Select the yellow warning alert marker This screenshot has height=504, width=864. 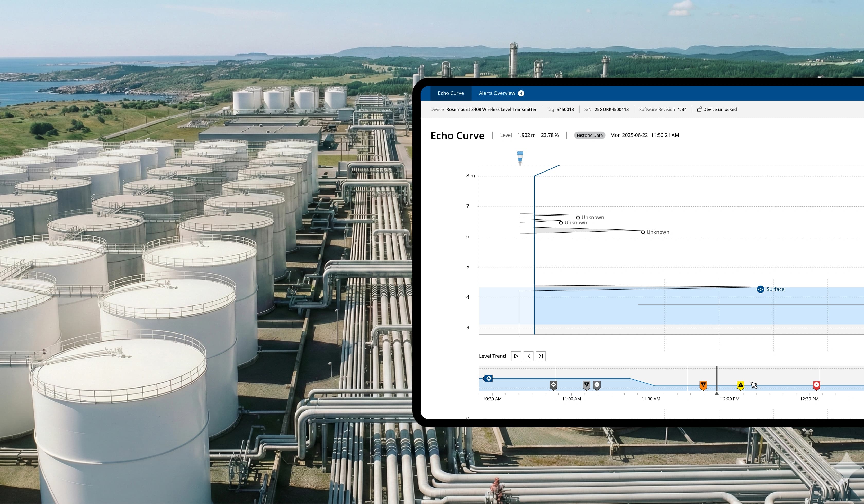point(741,385)
